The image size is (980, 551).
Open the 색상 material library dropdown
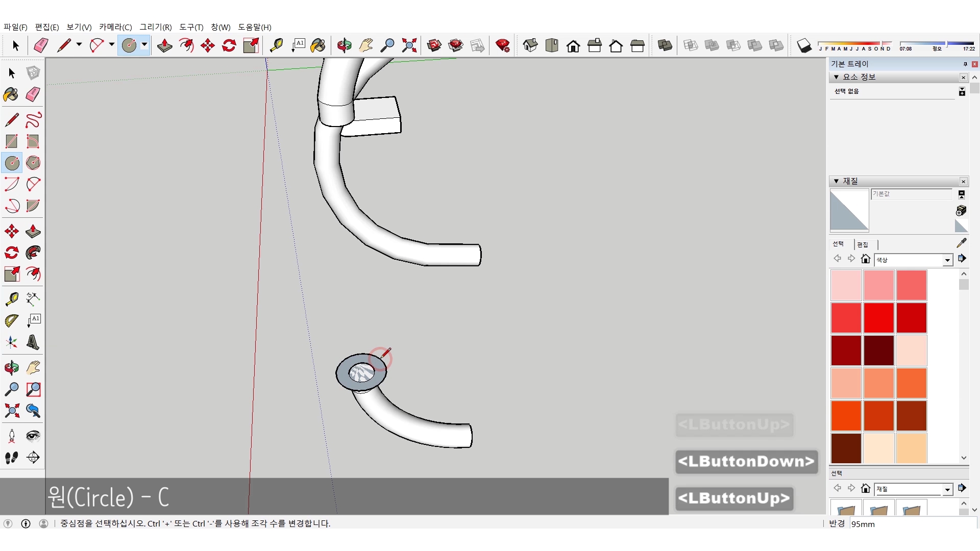pyautogui.click(x=947, y=260)
